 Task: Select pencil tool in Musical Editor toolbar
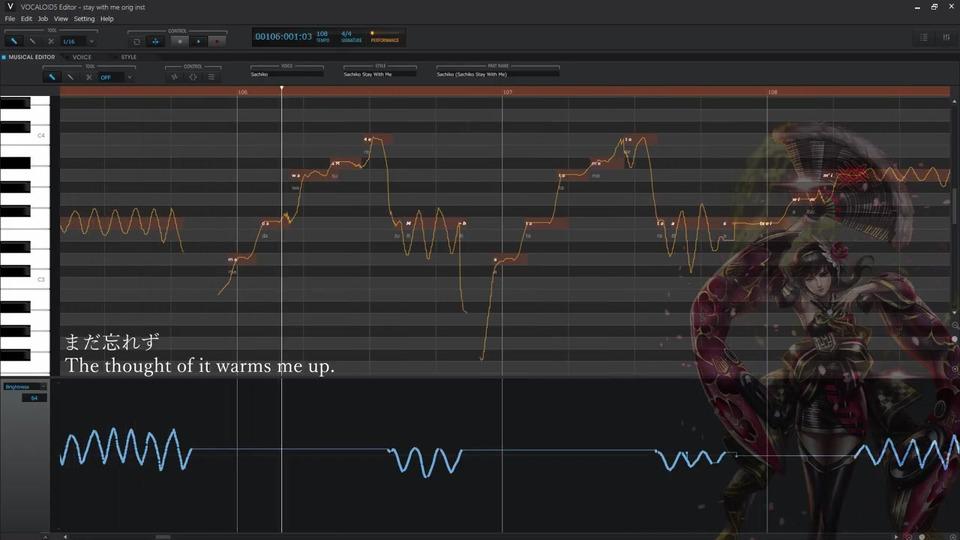point(51,77)
